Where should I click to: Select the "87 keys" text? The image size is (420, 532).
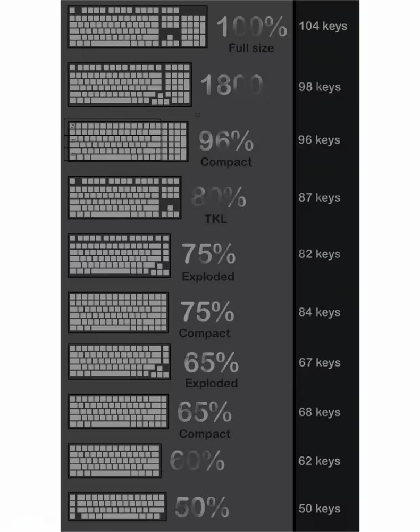coord(320,198)
